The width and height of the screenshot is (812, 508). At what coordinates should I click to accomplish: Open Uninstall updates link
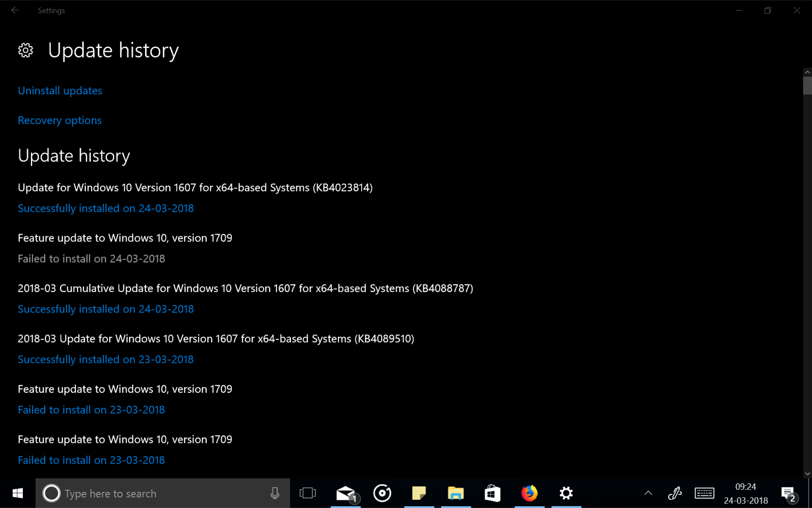click(60, 90)
